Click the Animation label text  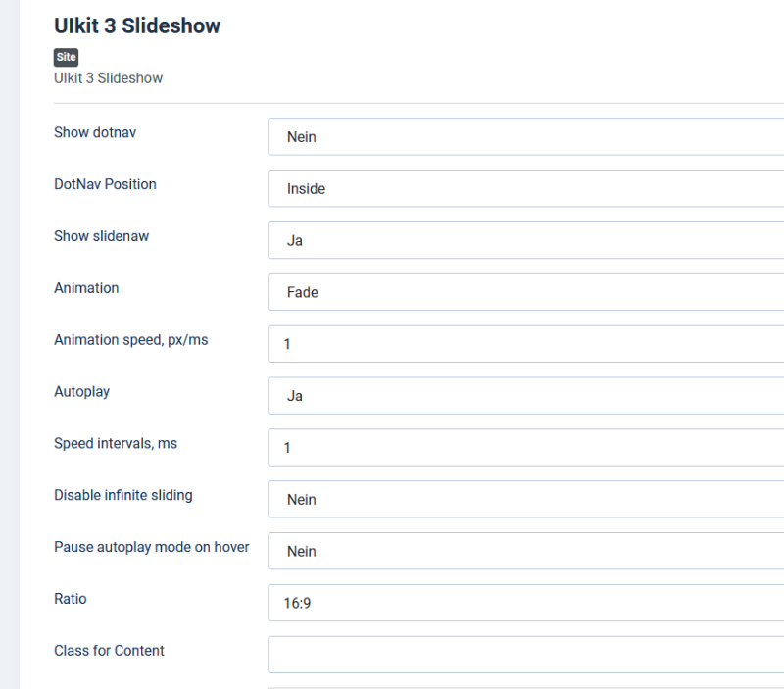click(86, 288)
